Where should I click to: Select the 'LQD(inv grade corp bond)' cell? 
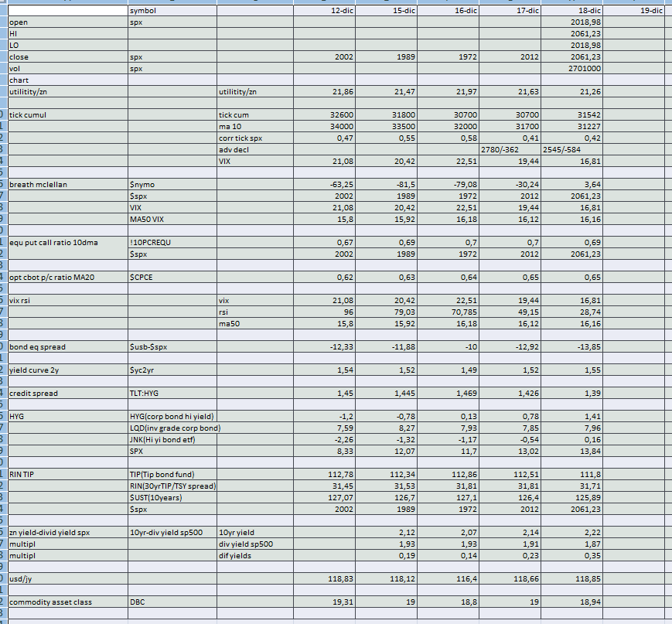pos(175,428)
